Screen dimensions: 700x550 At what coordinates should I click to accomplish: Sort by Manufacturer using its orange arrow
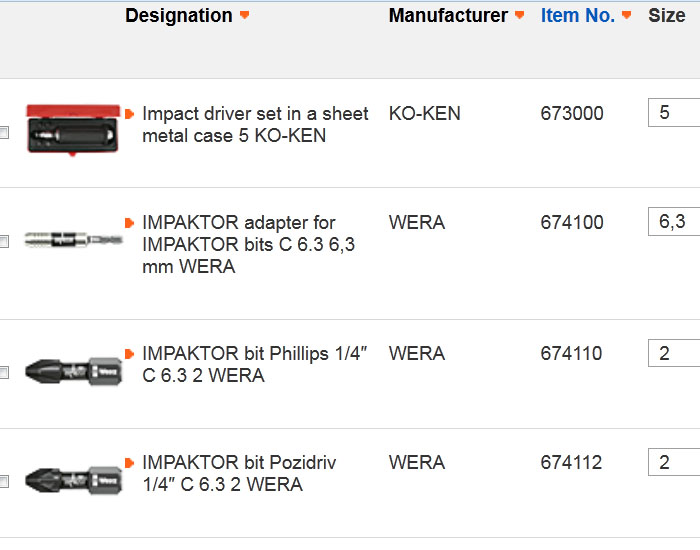tap(519, 16)
